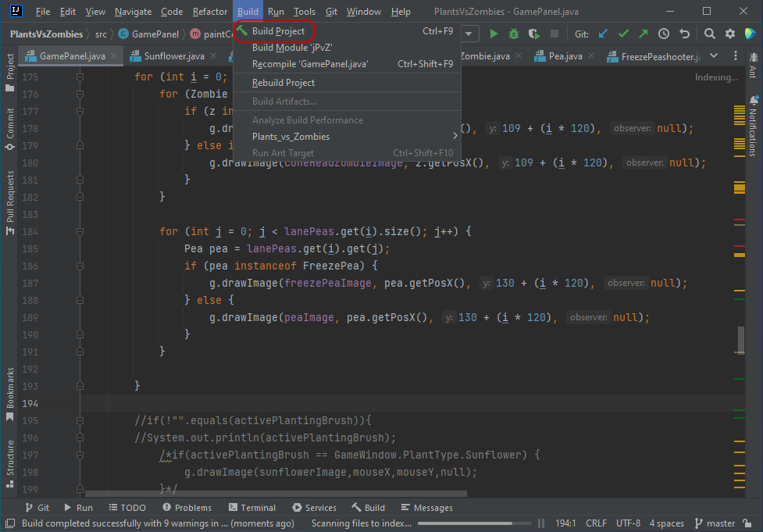
Task: Select Build Module 'jPvZ'
Action: click(347, 48)
